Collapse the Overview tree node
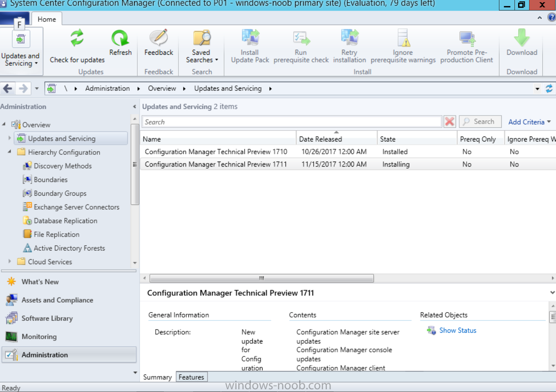Screen dimensions: 556x392 click(x=4, y=125)
